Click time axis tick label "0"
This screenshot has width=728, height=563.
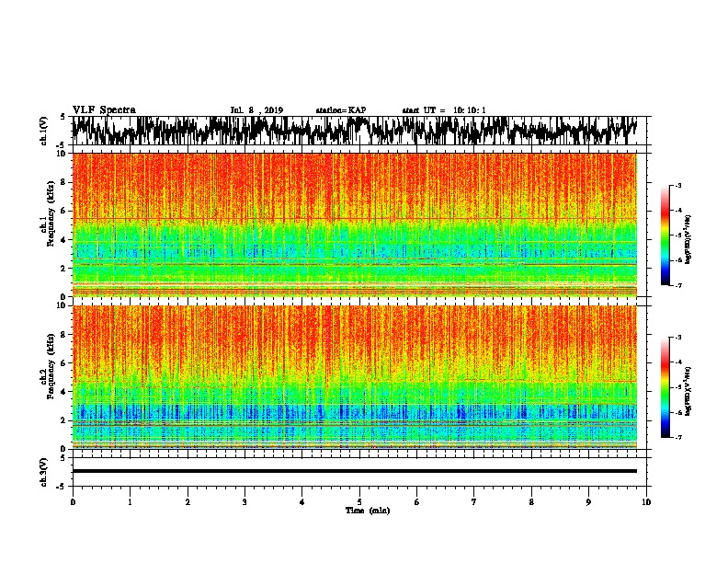tap(73, 502)
